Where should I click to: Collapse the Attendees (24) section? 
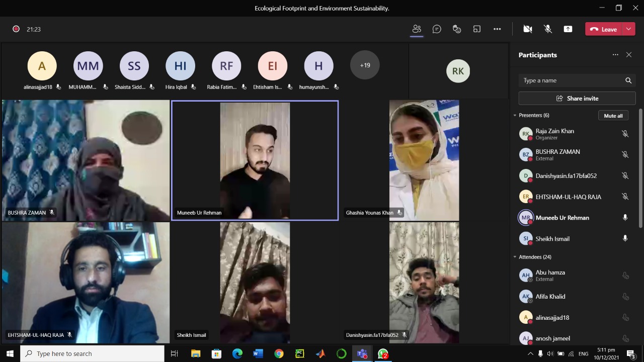[x=515, y=257]
